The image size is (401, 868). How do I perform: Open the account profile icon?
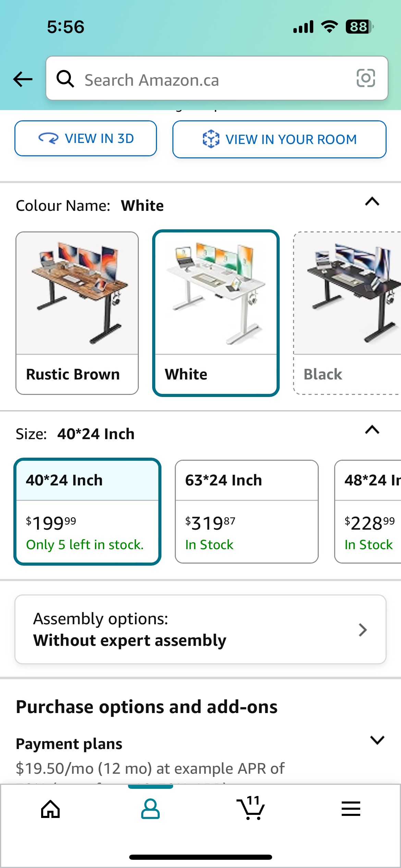pyautogui.click(x=150, y=809)
